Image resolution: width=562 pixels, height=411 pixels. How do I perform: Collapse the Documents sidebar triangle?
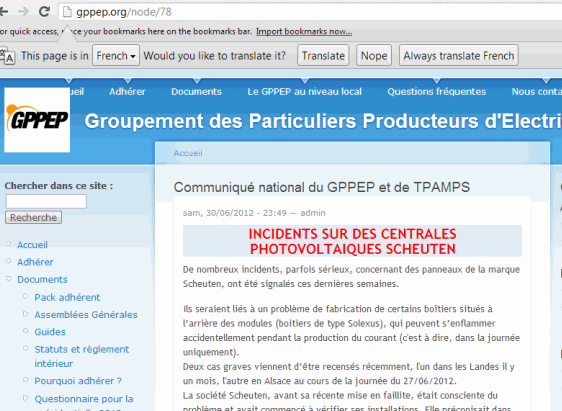coord(9,279)
